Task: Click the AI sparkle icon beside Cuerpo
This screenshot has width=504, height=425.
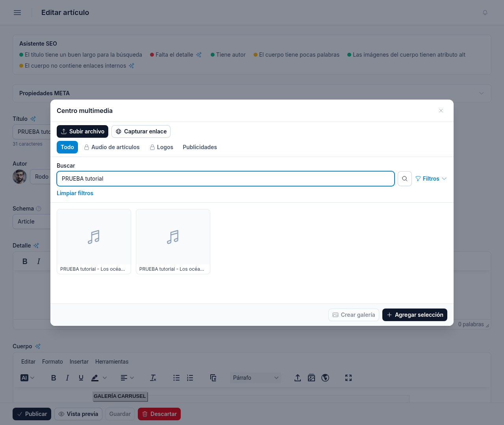Action: coord(38,346)
